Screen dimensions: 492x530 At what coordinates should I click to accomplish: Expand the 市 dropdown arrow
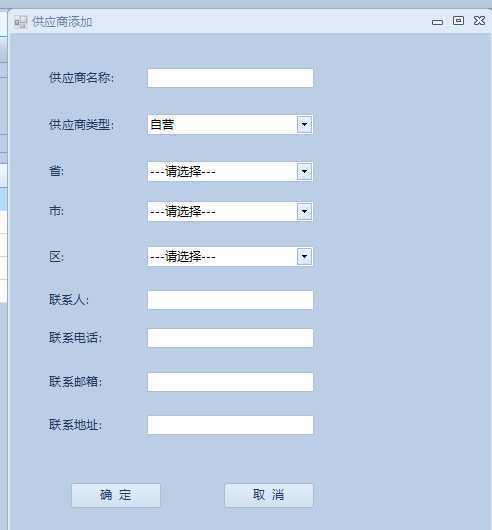[304, 212]
